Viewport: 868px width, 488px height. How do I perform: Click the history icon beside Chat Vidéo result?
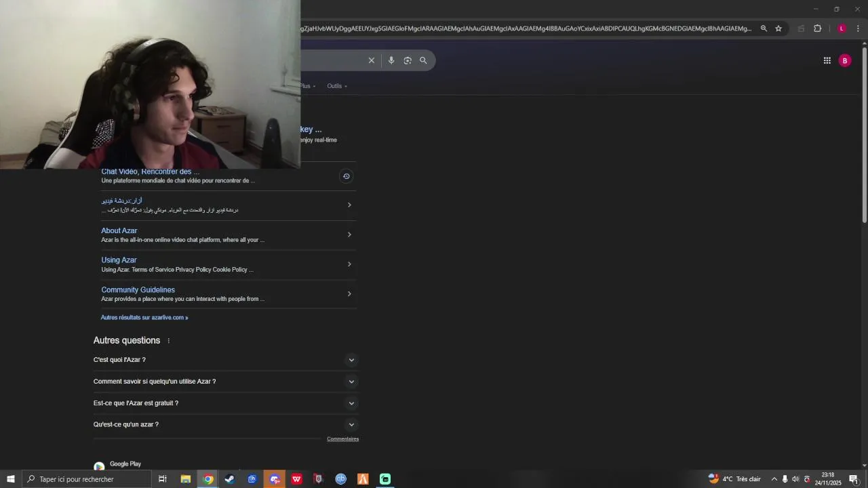346,176
